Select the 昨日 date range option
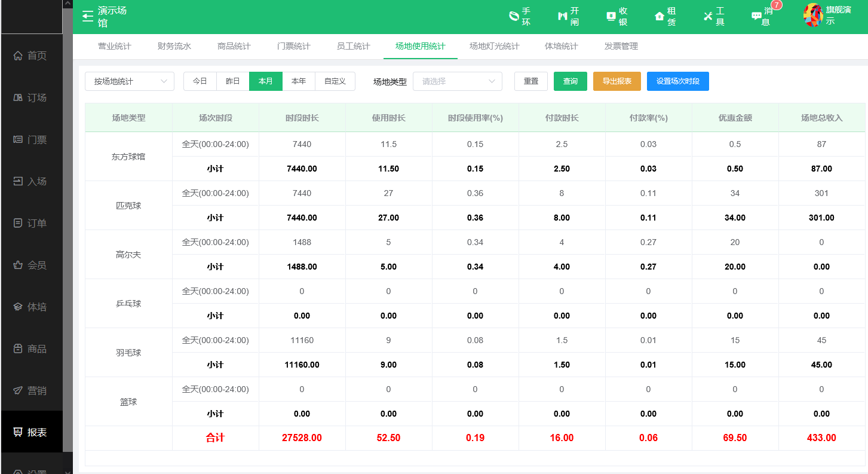Image resolution: width=868 pixels, height=474 pixels. click(233, 81)
